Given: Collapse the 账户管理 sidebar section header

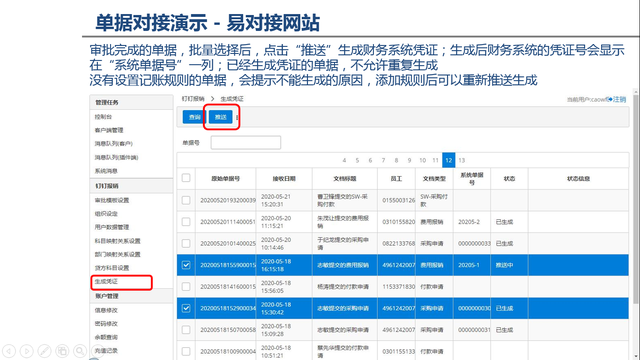Looking at the screenshot, I should click(x=131, y=296).
